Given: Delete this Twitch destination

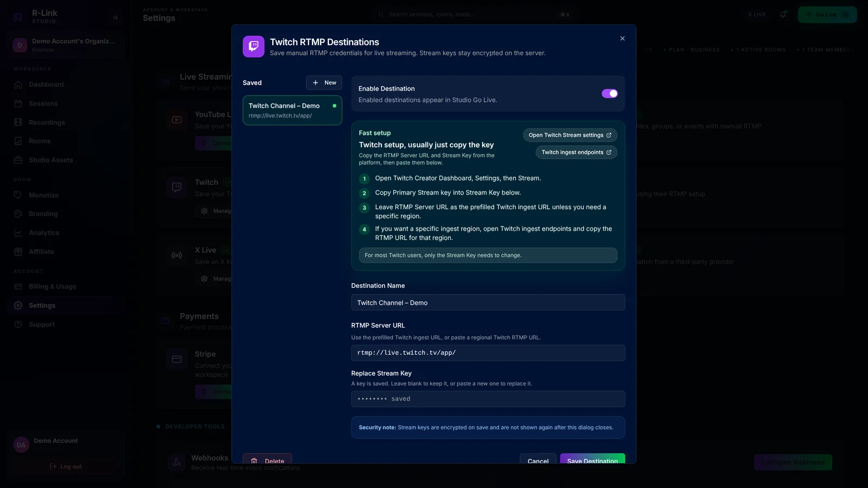Looking at the screenshot, I should [x=267, y=459].
